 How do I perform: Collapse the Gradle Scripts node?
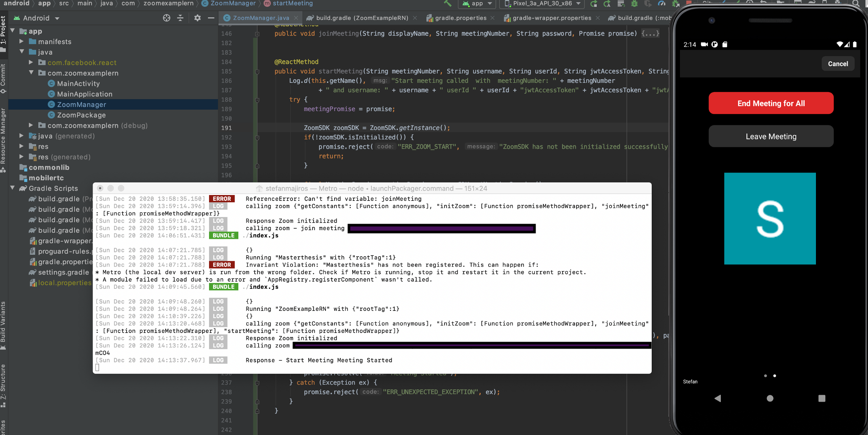12,188
